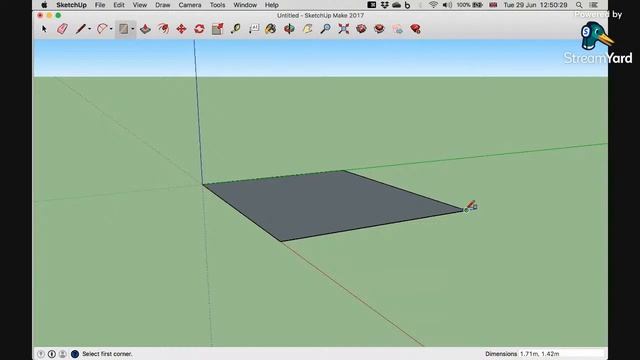Choose the Orbit camera tool
This screenshot has width=640, height=360.
(x=289, y=29)
